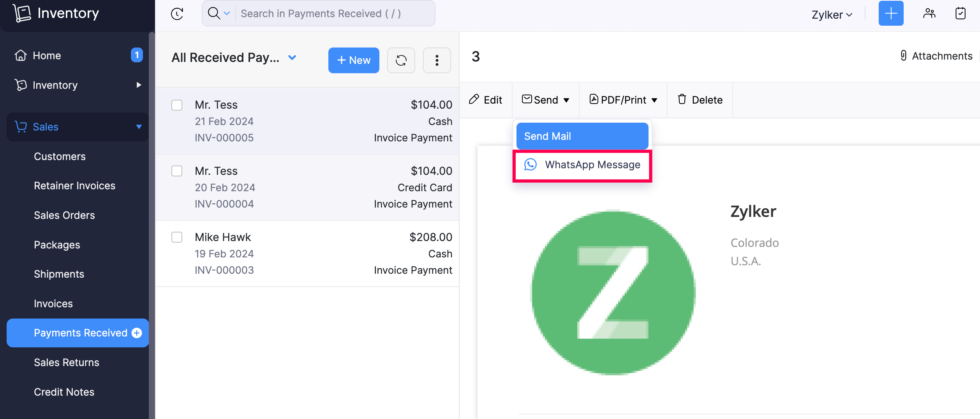Open the All Received Payments filter dropdown
This screenshot has height=419, width=980.
[234, 57]
